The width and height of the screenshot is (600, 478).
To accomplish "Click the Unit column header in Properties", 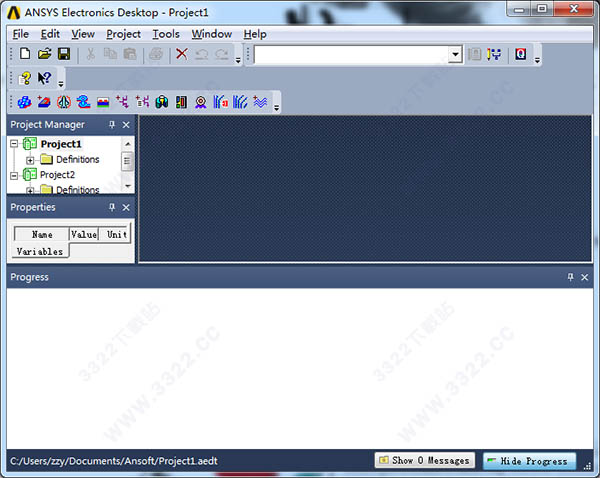I will pyautogui.click(x=115, y=234).
